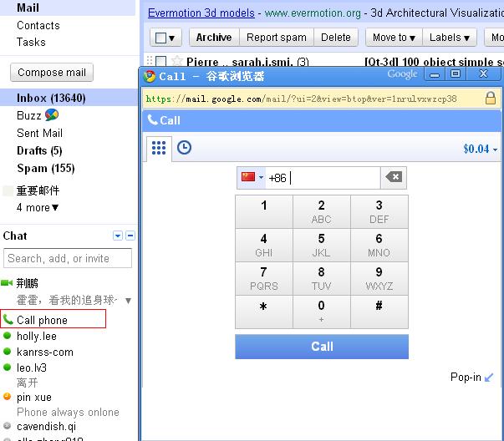Open the $0.04 credit dropdown
The image size is (504, 441).
[481, 149]
